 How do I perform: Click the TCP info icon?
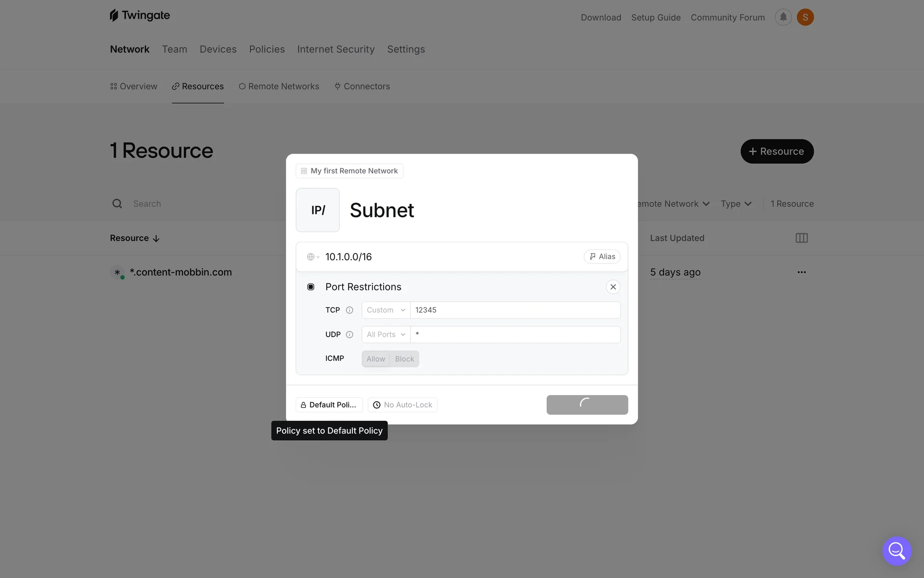click(x=349, y=310)
